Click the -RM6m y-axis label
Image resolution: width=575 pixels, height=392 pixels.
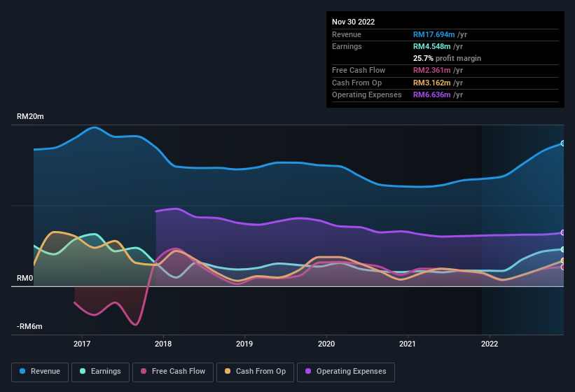click(29, 326)
